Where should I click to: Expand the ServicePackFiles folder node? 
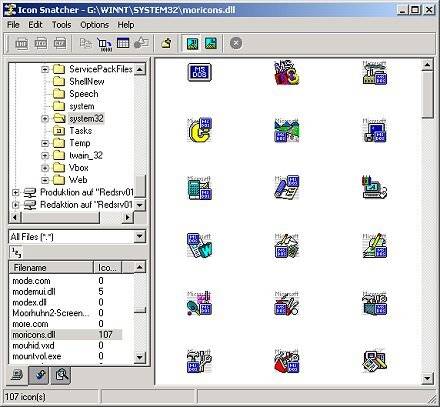tap(45, 70)
